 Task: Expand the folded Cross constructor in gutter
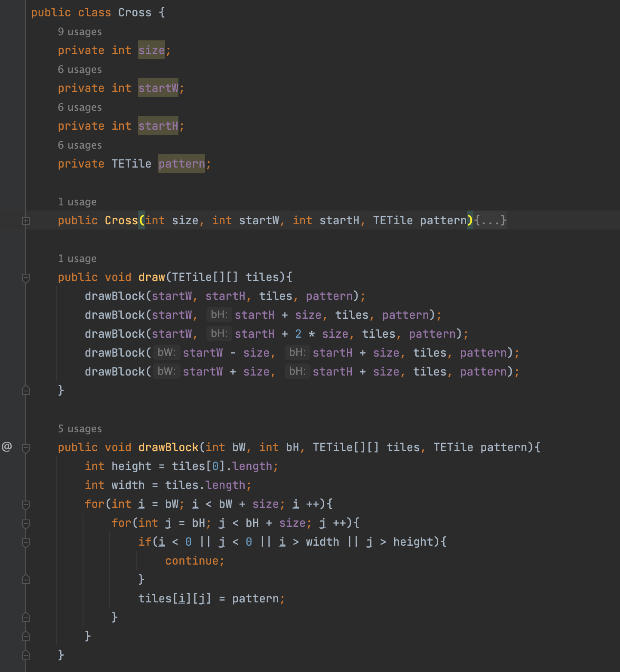tap(26, 221)
